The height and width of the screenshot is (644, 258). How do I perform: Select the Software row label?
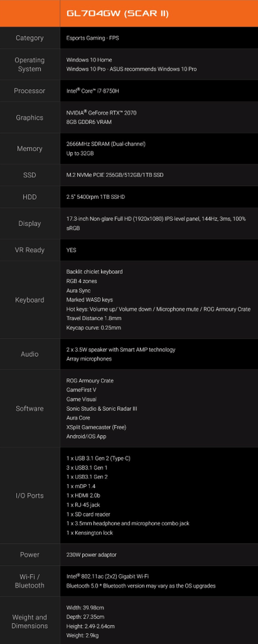30,408
